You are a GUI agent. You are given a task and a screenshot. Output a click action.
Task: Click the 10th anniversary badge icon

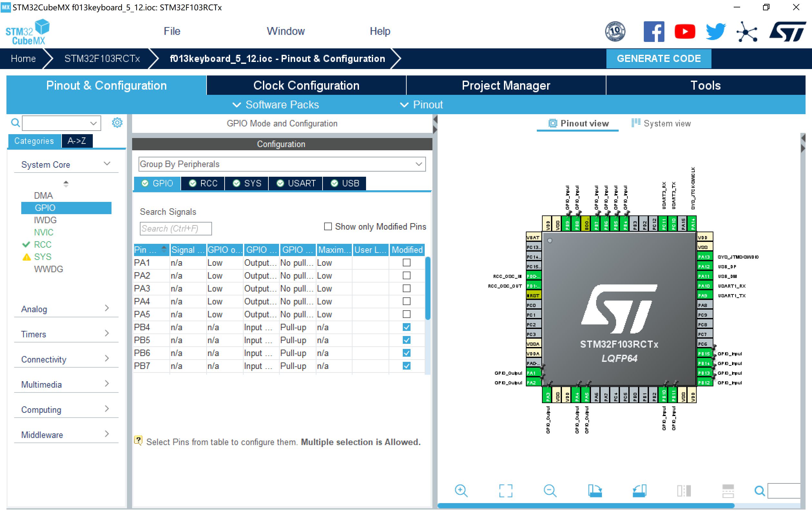click(615, 31)
